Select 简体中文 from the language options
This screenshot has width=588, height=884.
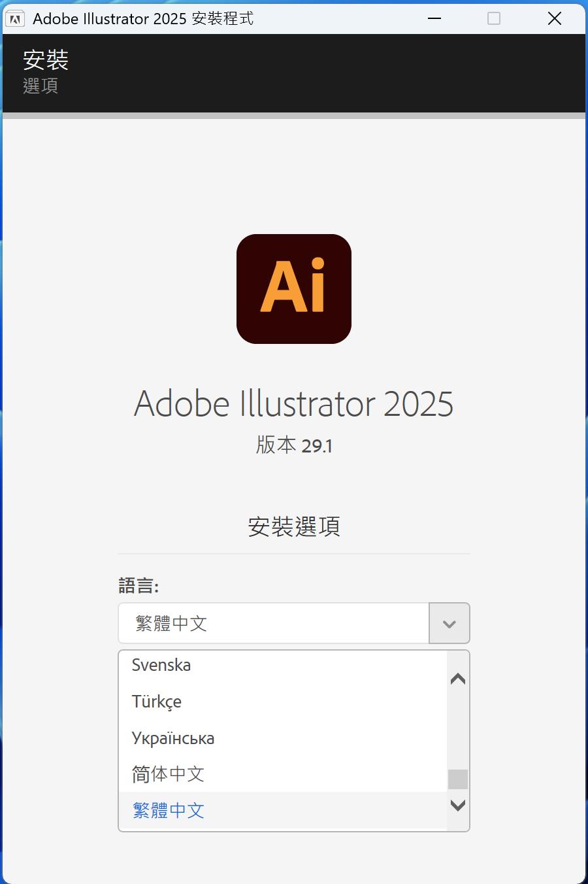(x=169, y=774)
